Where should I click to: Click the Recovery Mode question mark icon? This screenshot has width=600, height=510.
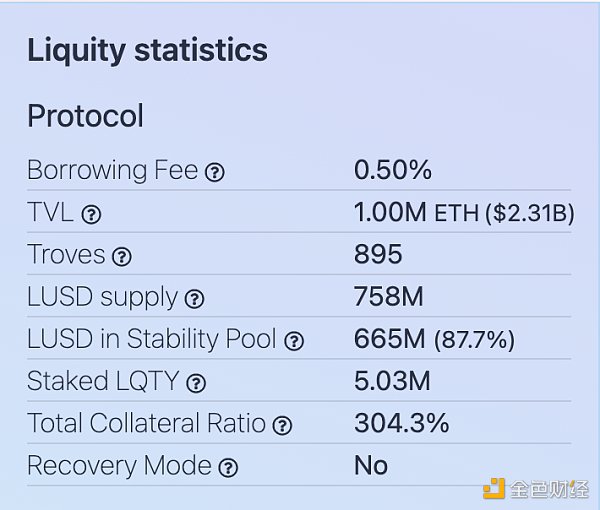tap(229, 467)
